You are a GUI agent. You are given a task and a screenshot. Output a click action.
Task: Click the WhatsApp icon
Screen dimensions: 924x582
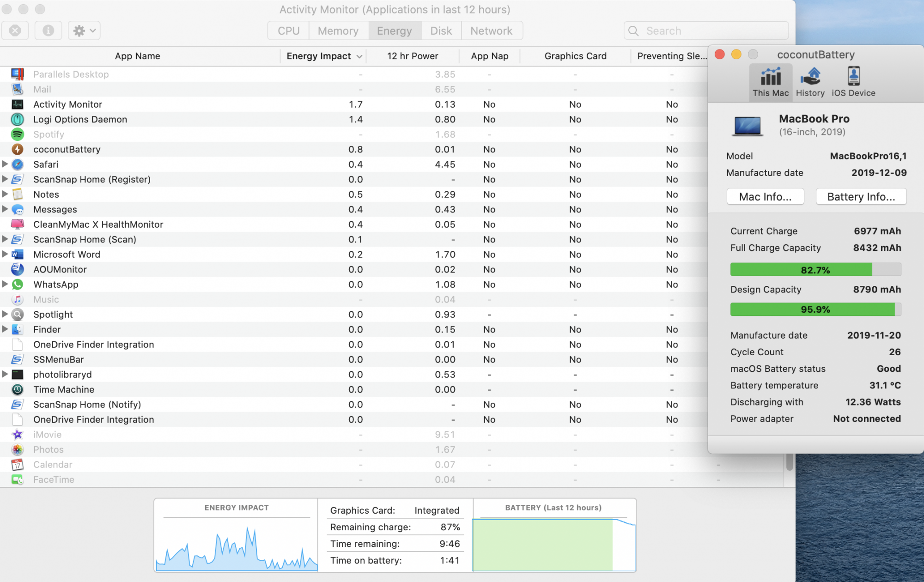tap(18, 285)
